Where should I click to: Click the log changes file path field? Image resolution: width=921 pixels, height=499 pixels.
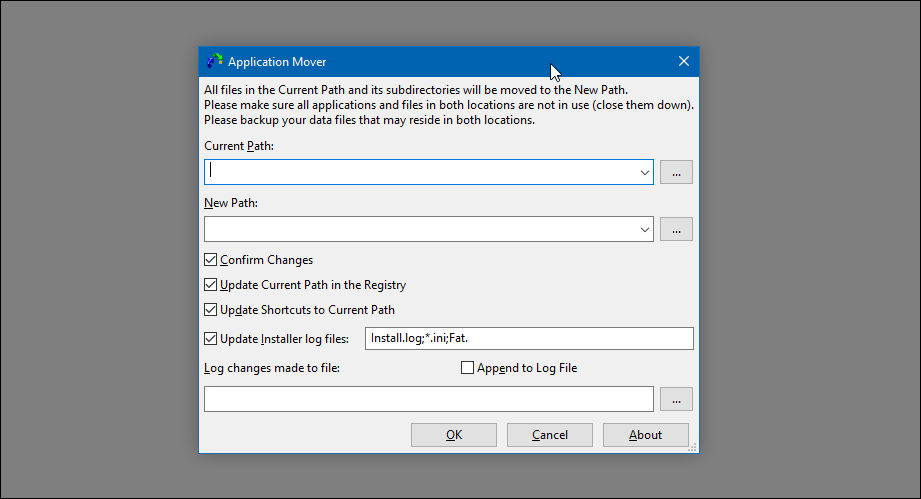click(x=429, y=399)
